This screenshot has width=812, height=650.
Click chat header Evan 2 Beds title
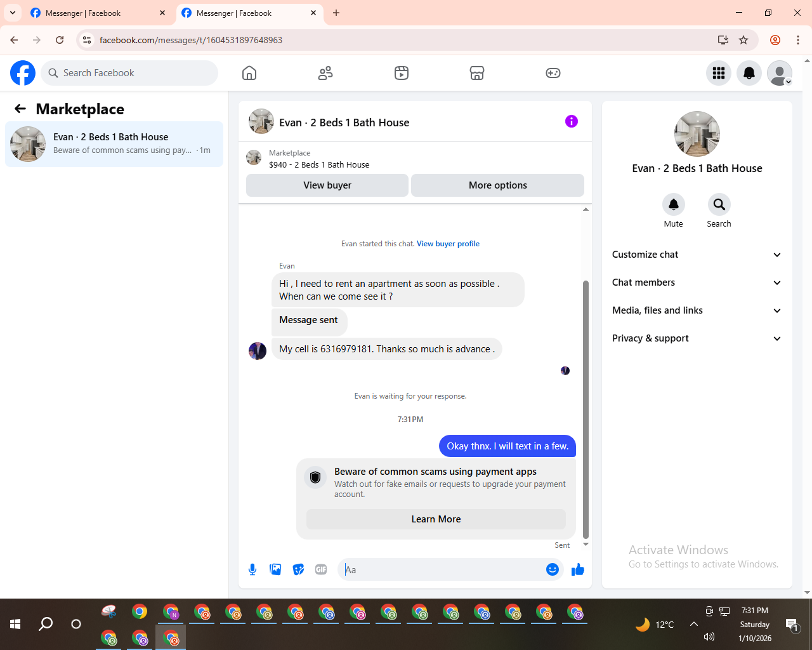344,123
